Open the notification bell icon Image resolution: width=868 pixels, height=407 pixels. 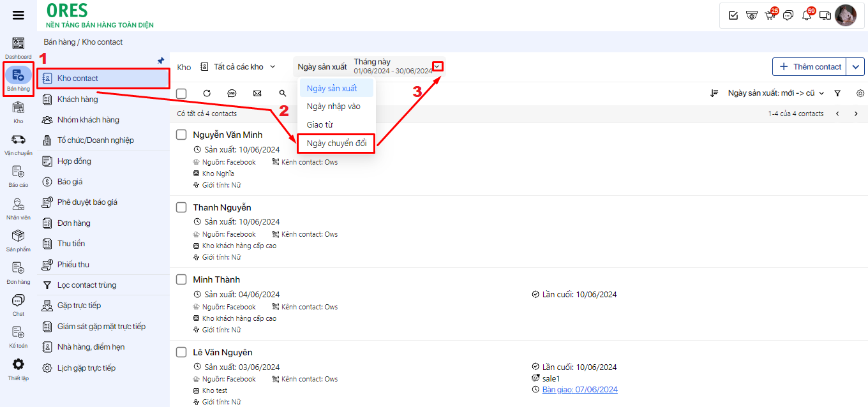(x=807, y=16)
